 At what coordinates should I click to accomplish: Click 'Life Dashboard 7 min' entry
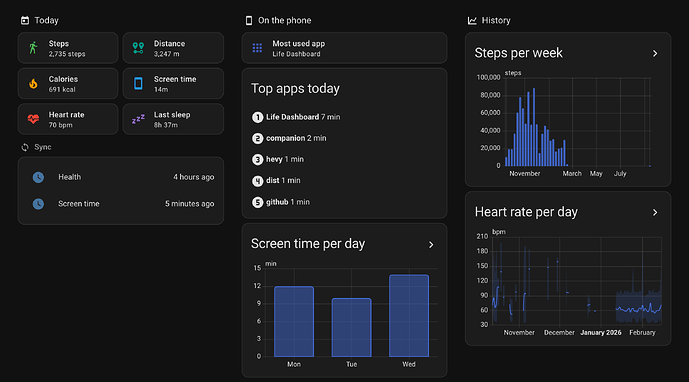point(303,117)
